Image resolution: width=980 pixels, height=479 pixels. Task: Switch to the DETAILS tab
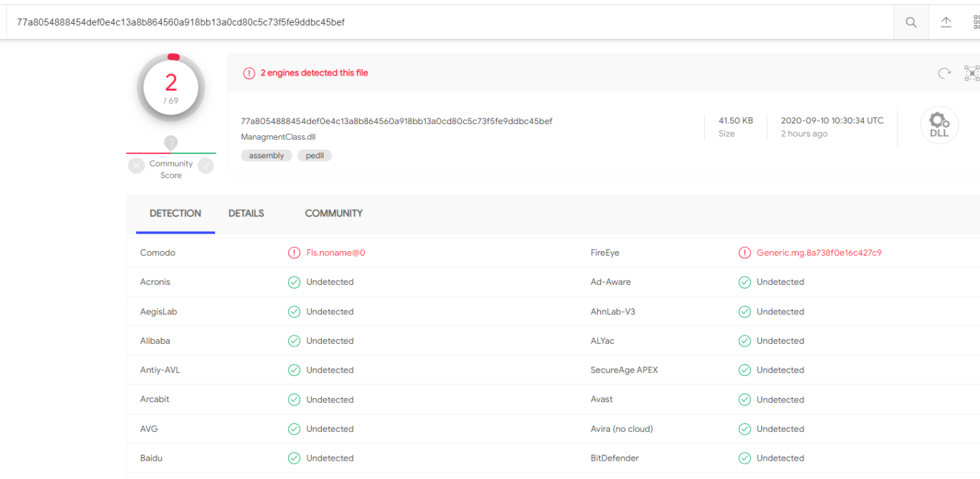(246, 213)
